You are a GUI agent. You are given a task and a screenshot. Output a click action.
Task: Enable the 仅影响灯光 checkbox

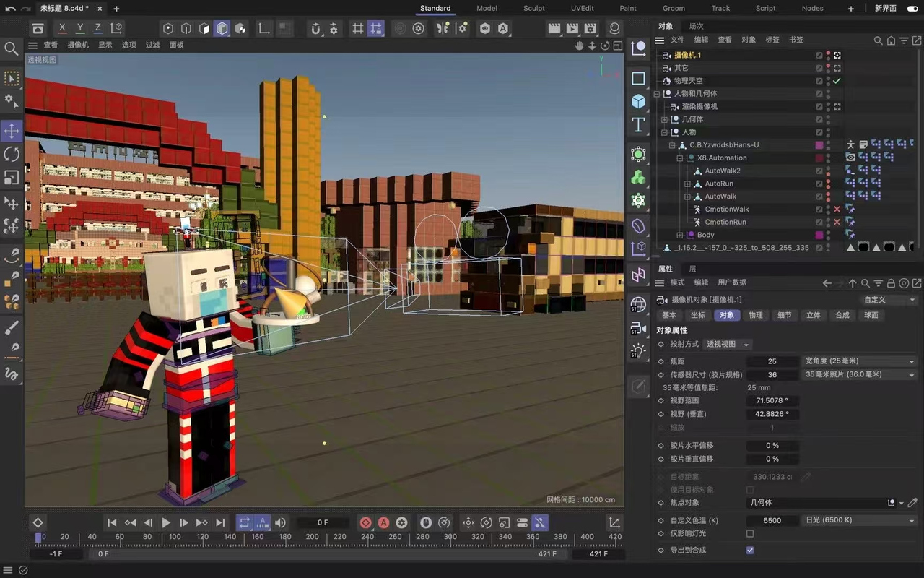point(750,534)
